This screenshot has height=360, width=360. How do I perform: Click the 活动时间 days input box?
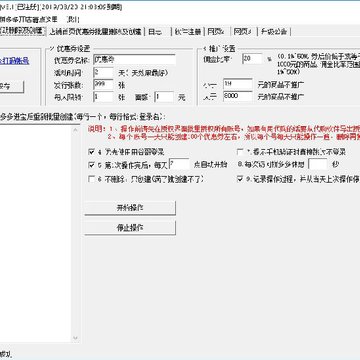click(x=103, y=72)
